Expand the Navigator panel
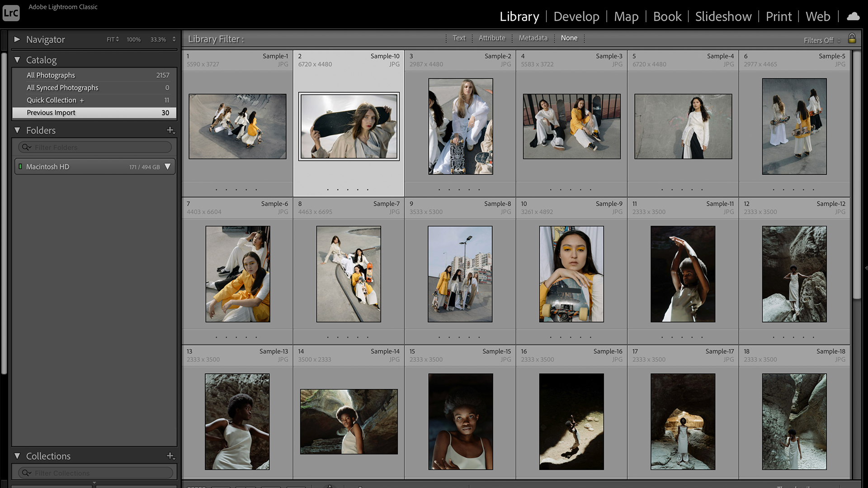This screenshot has height=488, width=868. [17, 39]
